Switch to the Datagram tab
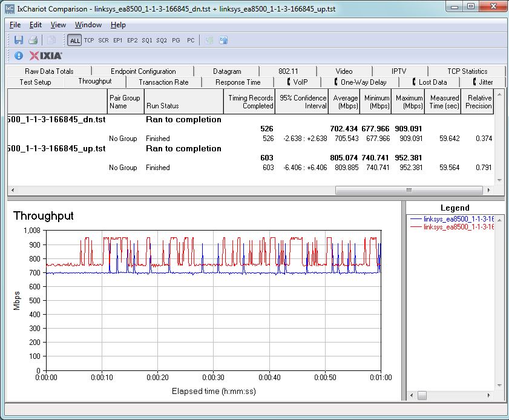This screenshot has height=420, width=509. (x=227, y=71)
